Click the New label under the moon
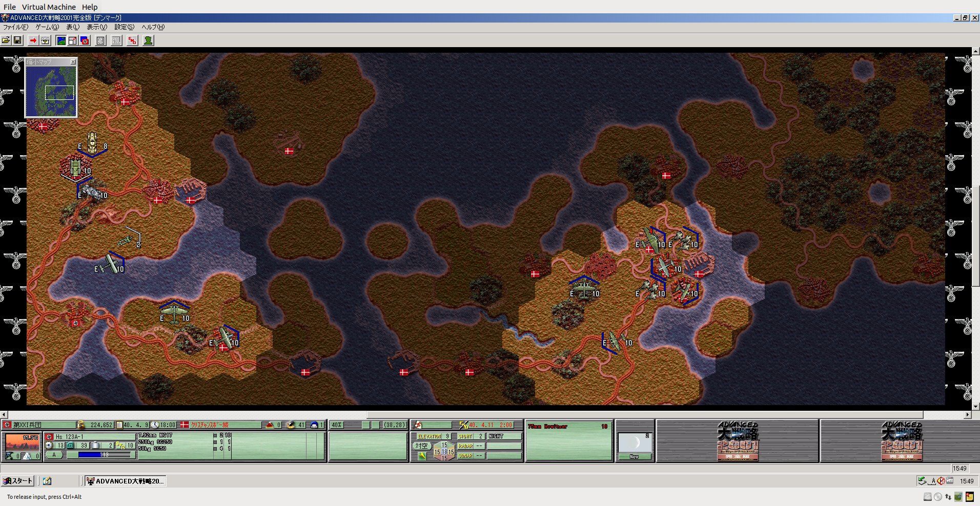The width and height of the screenshot is (980, 506). pos(634,456)
